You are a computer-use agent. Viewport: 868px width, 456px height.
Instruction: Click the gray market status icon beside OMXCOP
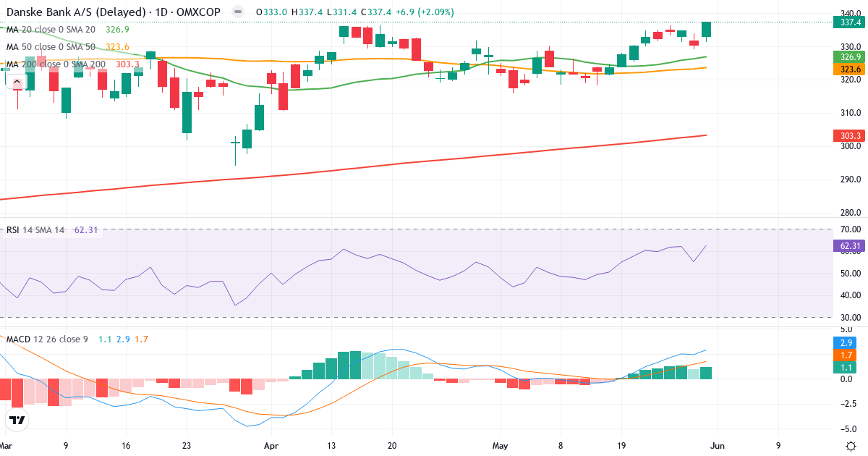point(238,12)
